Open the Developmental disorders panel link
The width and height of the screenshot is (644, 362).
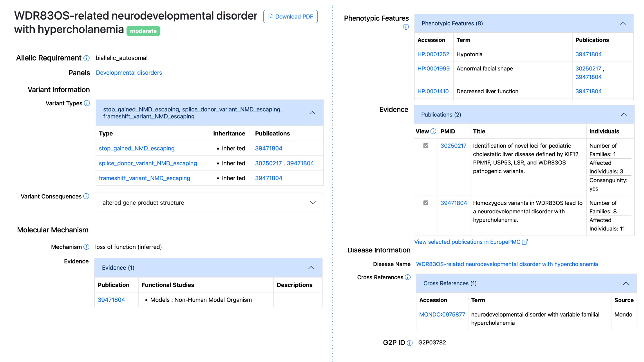129,73
